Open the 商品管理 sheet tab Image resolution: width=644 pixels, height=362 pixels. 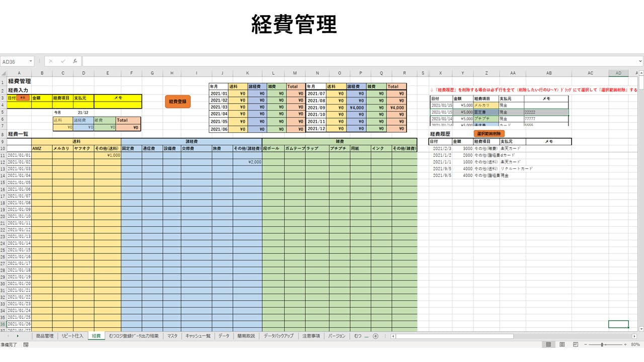45,336
